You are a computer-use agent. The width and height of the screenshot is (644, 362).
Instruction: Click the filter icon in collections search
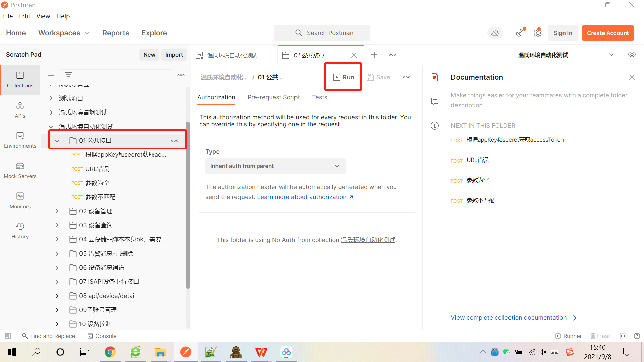[68, 75]
